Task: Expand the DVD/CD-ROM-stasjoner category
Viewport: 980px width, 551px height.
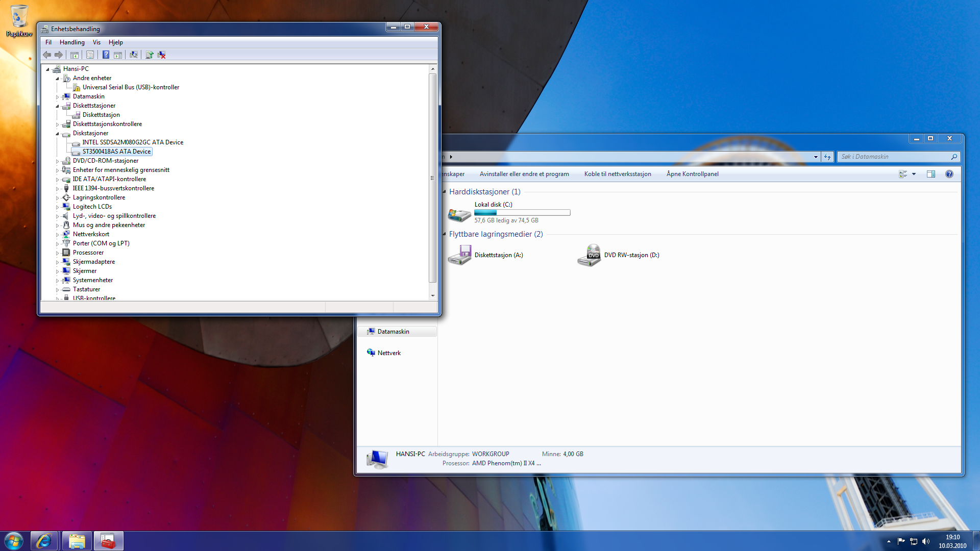Action: [x=57, y=161]
